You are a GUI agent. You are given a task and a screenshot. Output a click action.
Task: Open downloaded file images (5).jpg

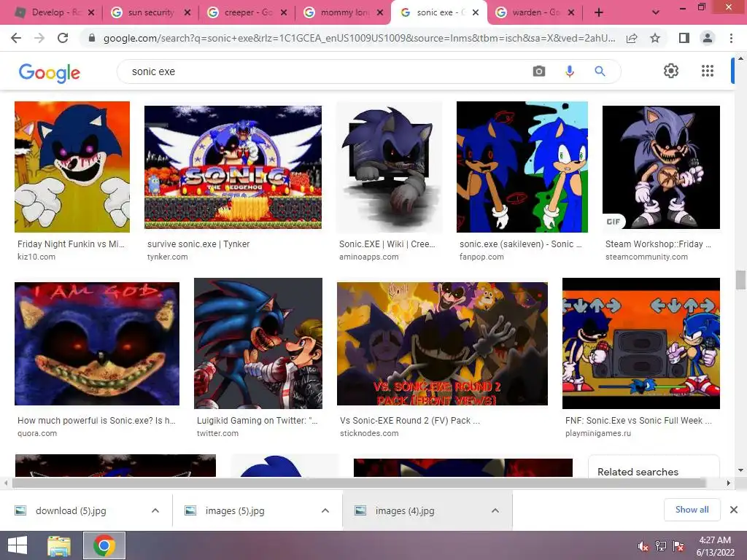coord(235,510)
